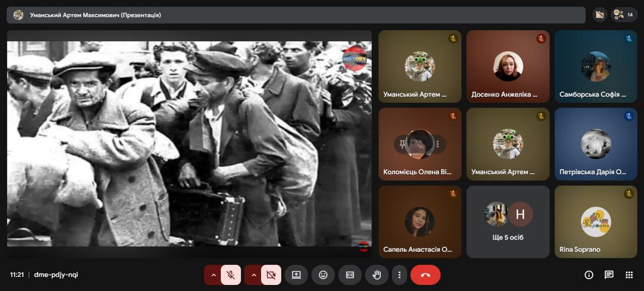Expand video settings chevron beside camera
The width and height of the screenshot is (644, 291).
tap(254, 275)
